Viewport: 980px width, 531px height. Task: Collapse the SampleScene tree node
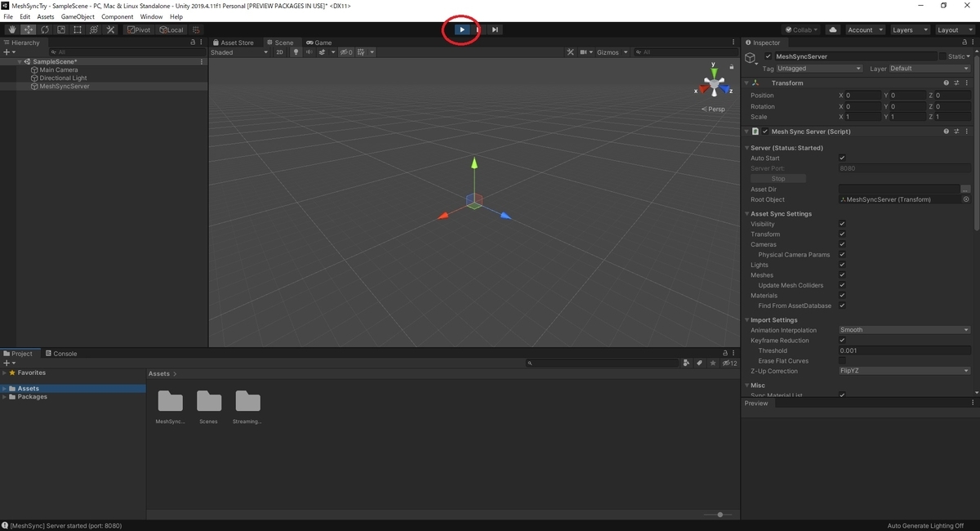20,62
